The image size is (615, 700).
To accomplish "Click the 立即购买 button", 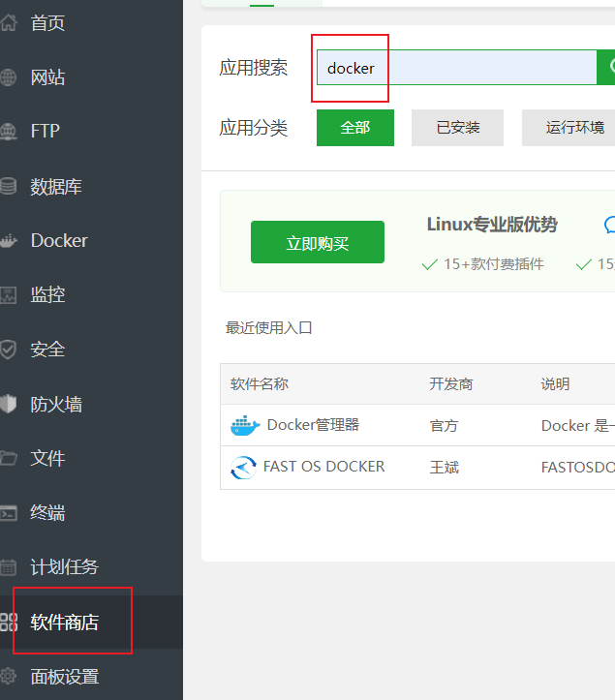I will point(318,242).
